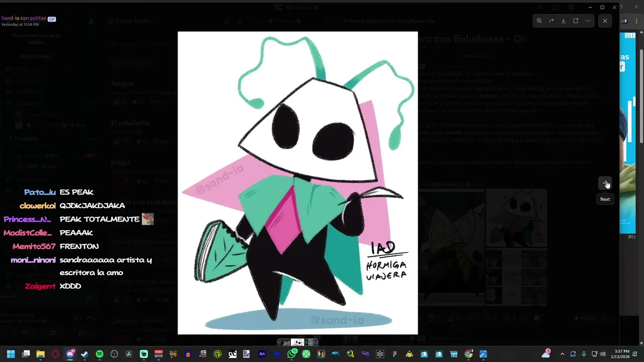The width and height of the screenshot is (644, 362).
Task: Click the ant artwork image
Action: (x=297, y=183)
